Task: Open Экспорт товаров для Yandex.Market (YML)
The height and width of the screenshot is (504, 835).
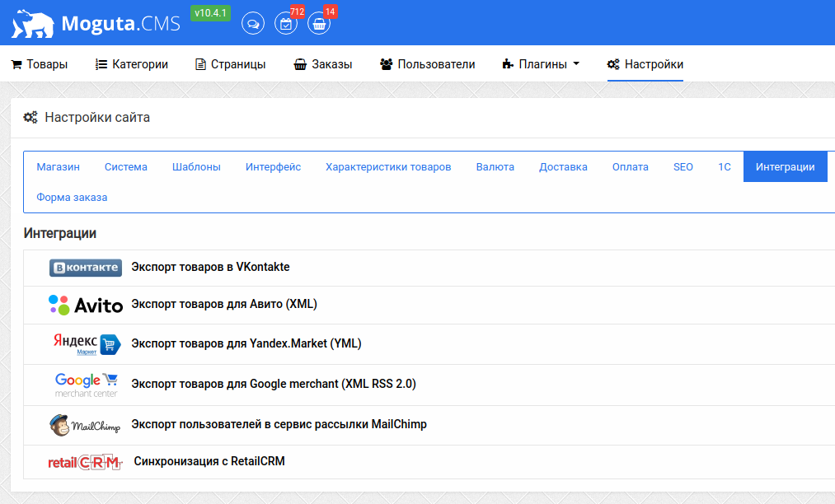Action: pyautogui.click(x=246, y=343)
